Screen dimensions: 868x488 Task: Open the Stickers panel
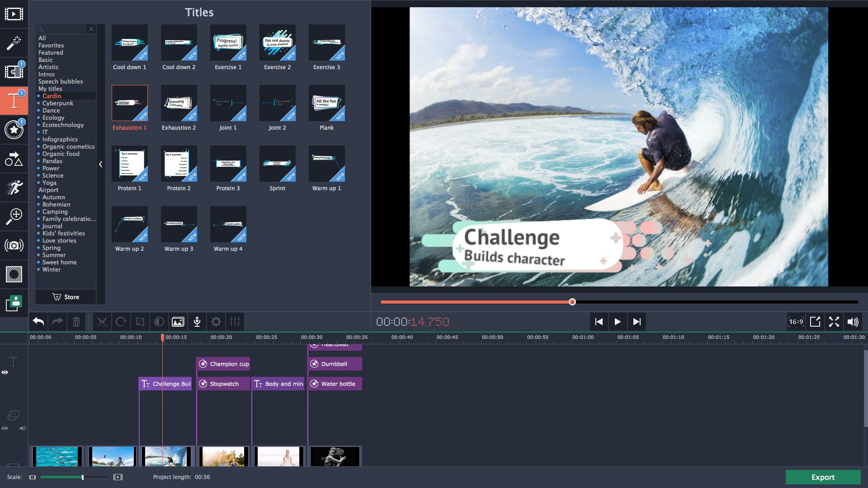pyautogui.click(x=14, y=130)
